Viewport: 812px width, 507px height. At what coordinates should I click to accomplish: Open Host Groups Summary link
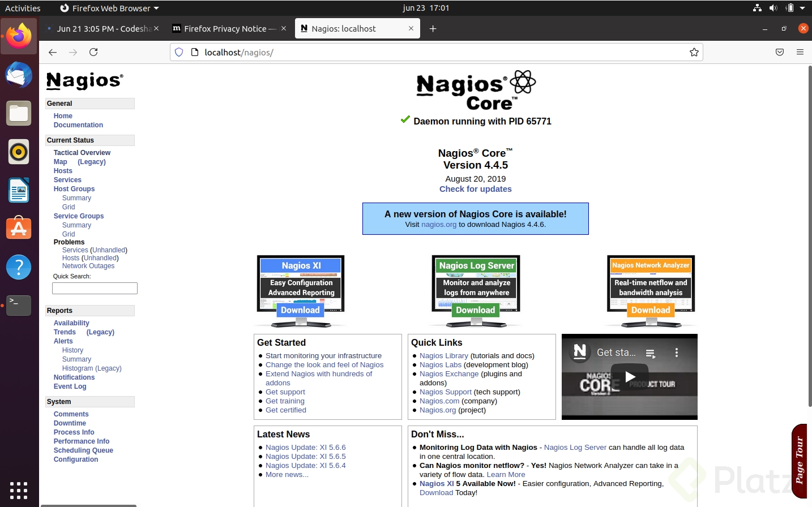point(76,198)
